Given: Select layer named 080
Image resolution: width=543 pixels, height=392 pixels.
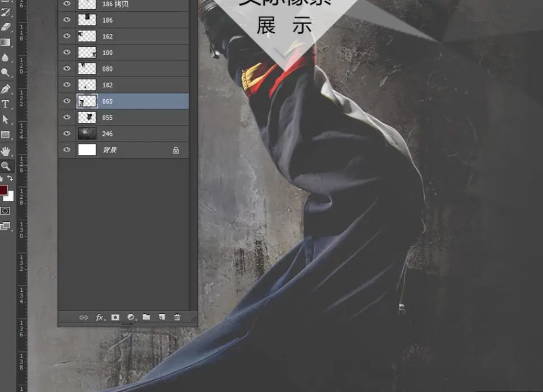Looking at the screenshot, I should coord(108,69).
